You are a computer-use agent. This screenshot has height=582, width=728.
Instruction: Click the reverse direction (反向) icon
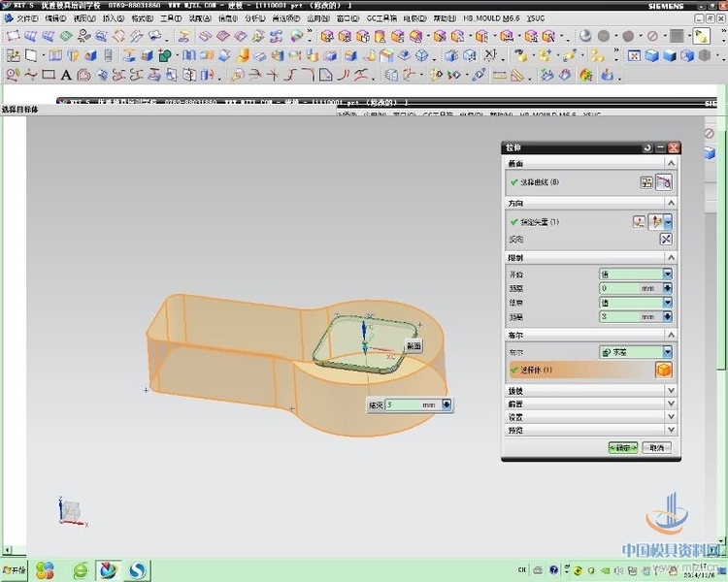pos(666,239)
